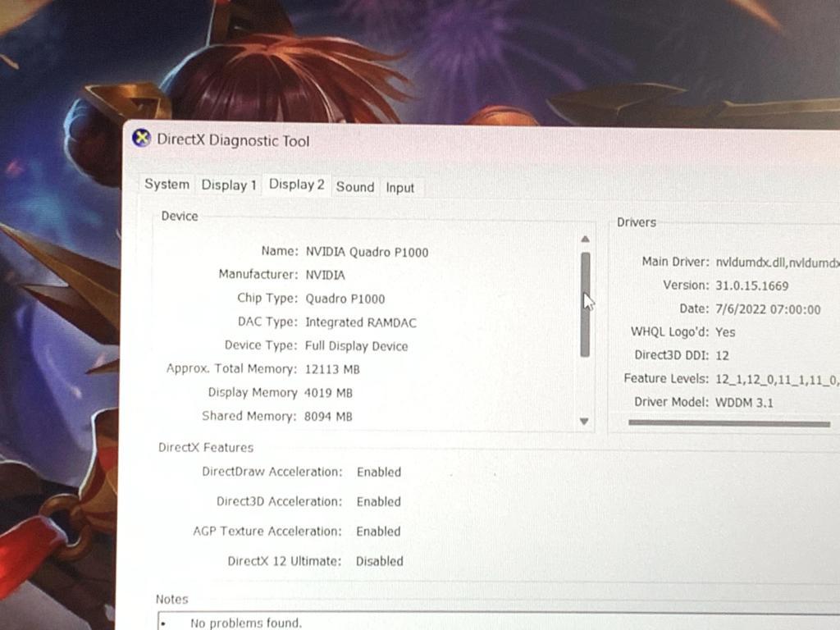The image size is (840, 630).
Task: Select the name value NVIDIA Quadro P1000
Action: [x=367, y=252]
